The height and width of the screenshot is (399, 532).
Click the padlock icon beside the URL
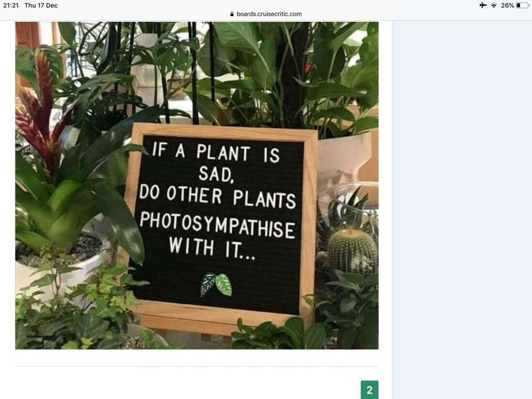tap(232, 14)
